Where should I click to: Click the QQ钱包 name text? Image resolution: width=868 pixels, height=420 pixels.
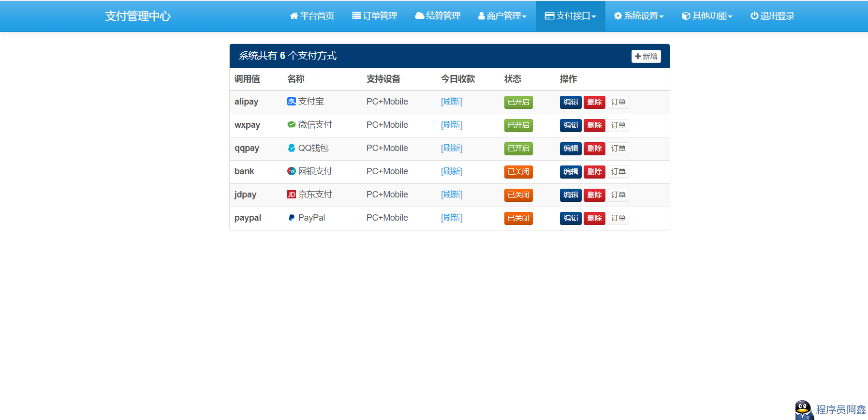313,148
